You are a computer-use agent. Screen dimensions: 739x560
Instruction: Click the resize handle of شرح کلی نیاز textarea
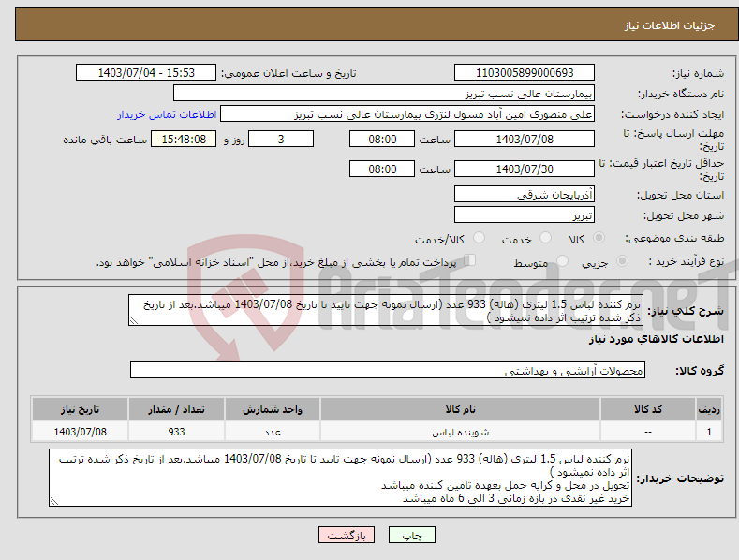pyautogui.click(x=133, y=321)
